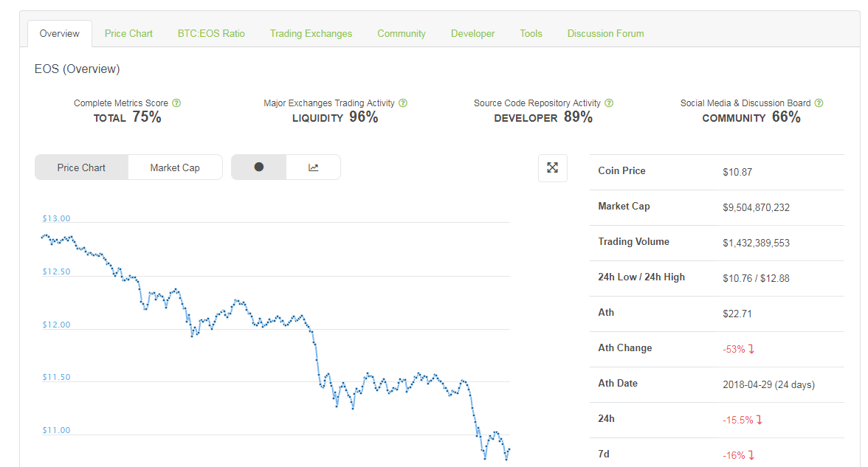Click the EOS (Overview) heading
The image size is (868, 467).
tap(77, 69)
